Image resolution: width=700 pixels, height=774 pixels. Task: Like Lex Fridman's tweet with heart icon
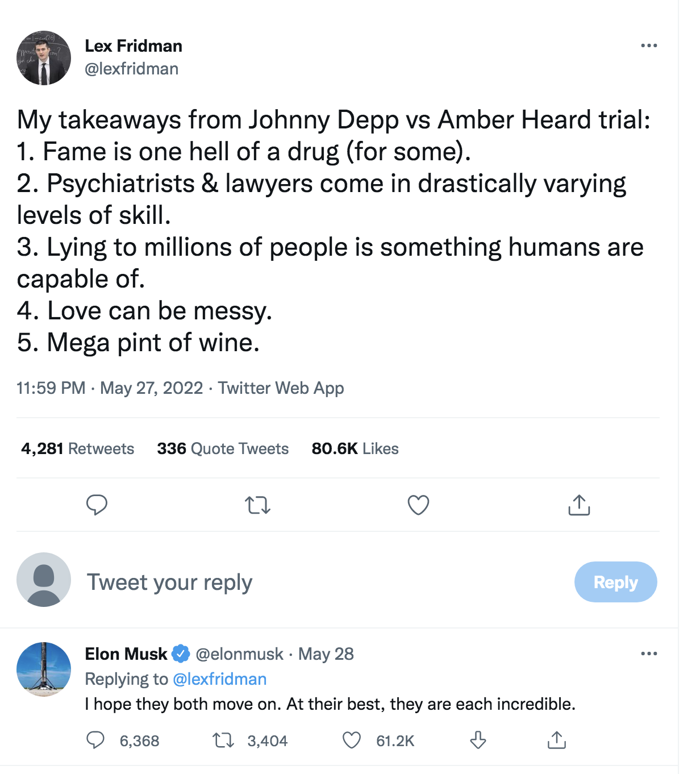[x=418, y=505]
